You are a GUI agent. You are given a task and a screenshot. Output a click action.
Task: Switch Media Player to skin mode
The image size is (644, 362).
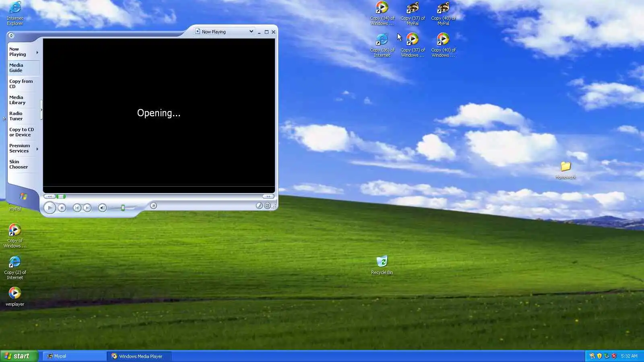[x=268, y=206]
